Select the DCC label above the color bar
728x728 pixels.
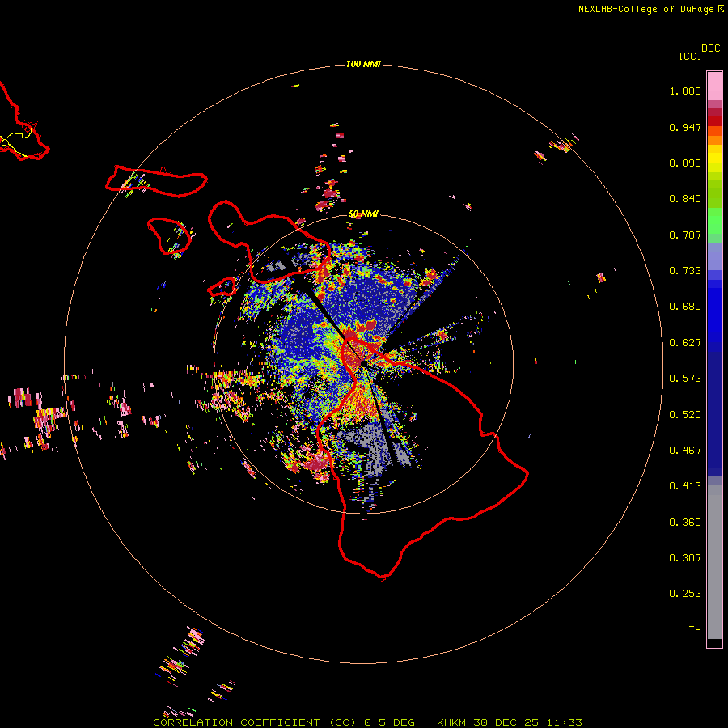click(x=711, y=49)
